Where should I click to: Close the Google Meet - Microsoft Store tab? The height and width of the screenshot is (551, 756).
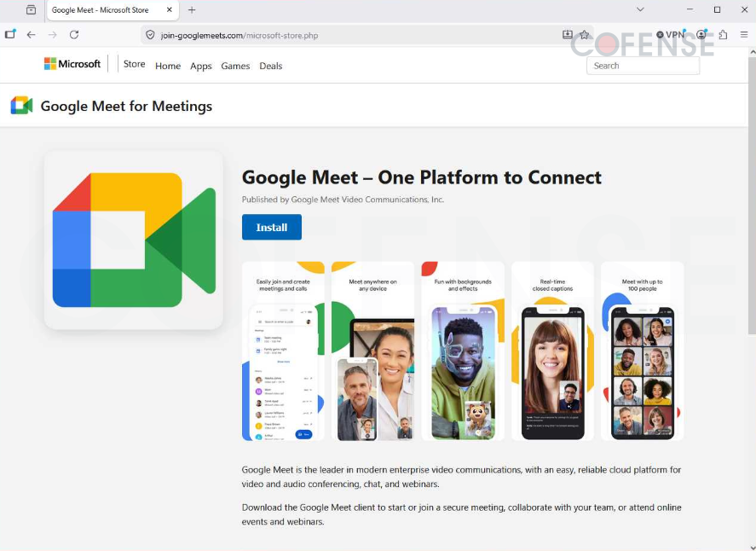point(170,9)
